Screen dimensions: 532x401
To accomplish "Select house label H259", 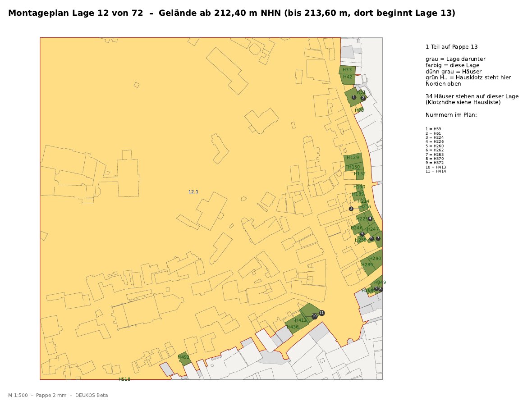I will coord(361,240).
